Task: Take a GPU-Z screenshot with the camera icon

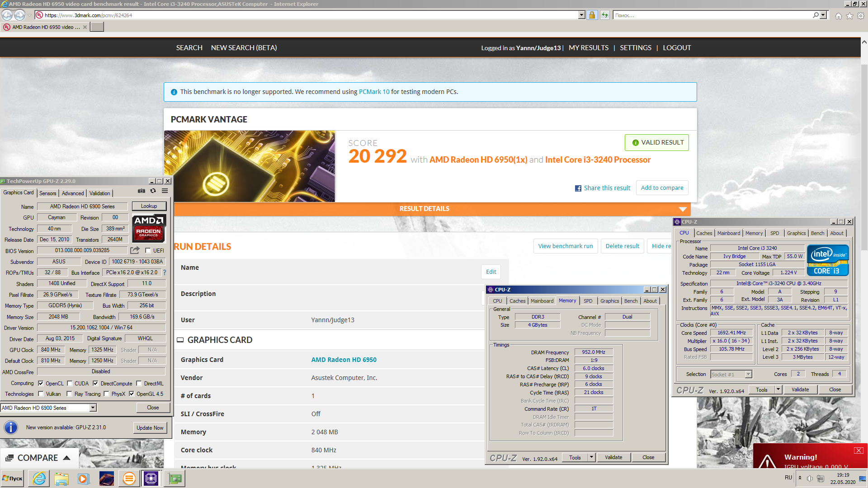Action: pyautogui.click(x=142, y=191)
